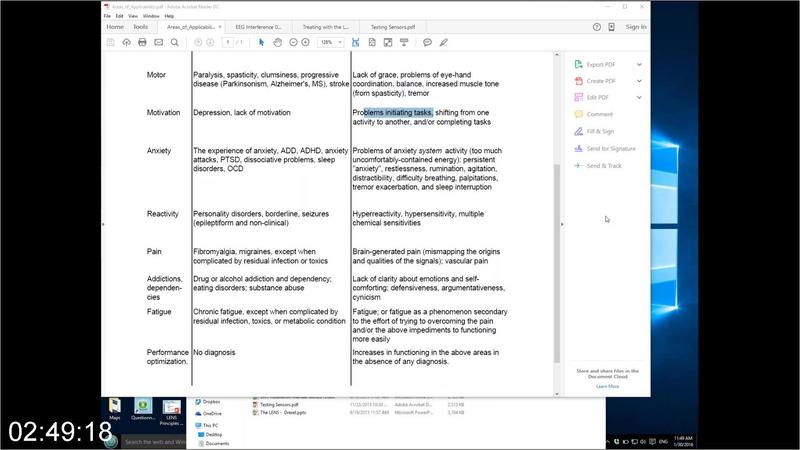800x450 pixels.
Task: Open the Edit menu
Action: click(119, 16)
